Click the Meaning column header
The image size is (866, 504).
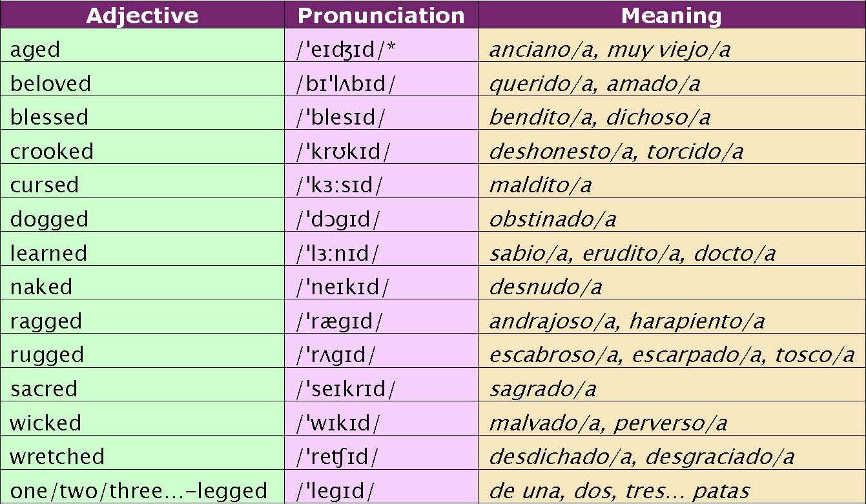tap(672, 15)
